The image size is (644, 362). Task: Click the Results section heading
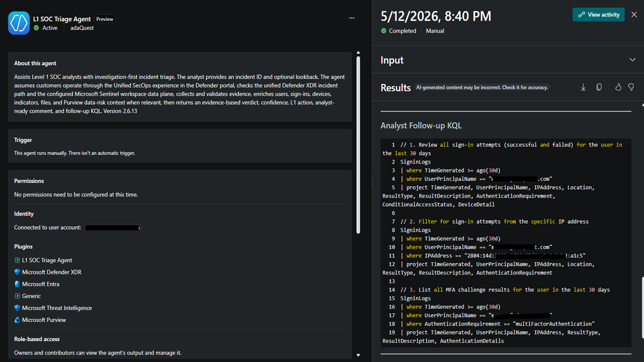tap(395, 87)
